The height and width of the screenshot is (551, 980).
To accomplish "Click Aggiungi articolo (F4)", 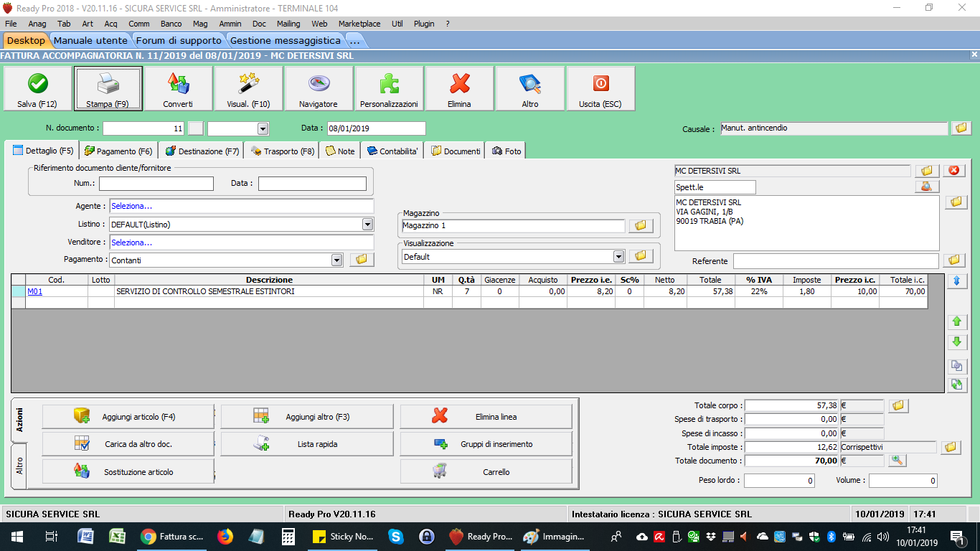I will tap(128, 416).
